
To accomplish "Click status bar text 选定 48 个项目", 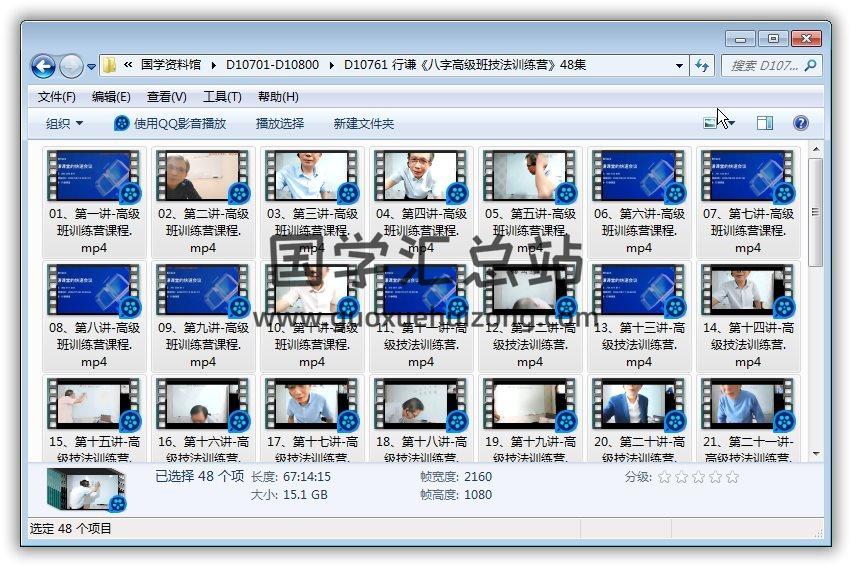I will pos(71,528).
